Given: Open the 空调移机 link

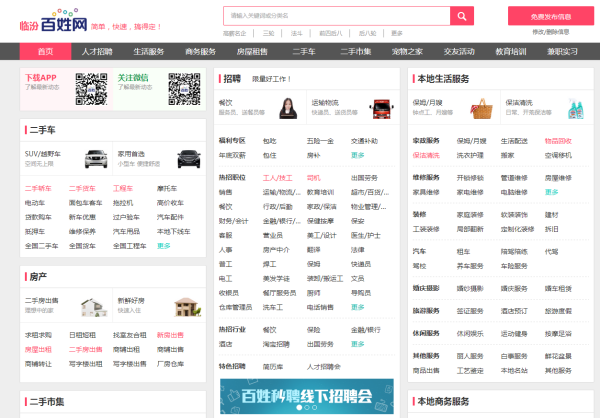Looking at the screenshot, I should pos(558,155).
